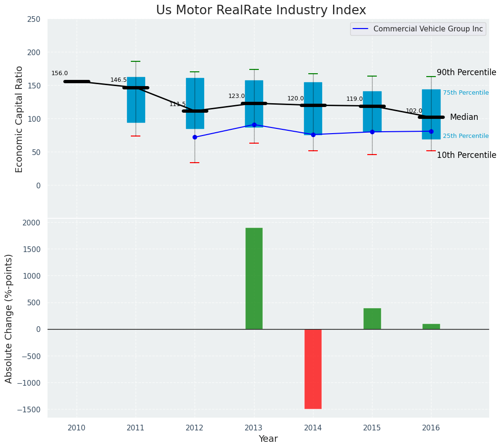This screenshot has width=501, height=448.
Task: Select the blue data point for 2015
Action: 372,132
